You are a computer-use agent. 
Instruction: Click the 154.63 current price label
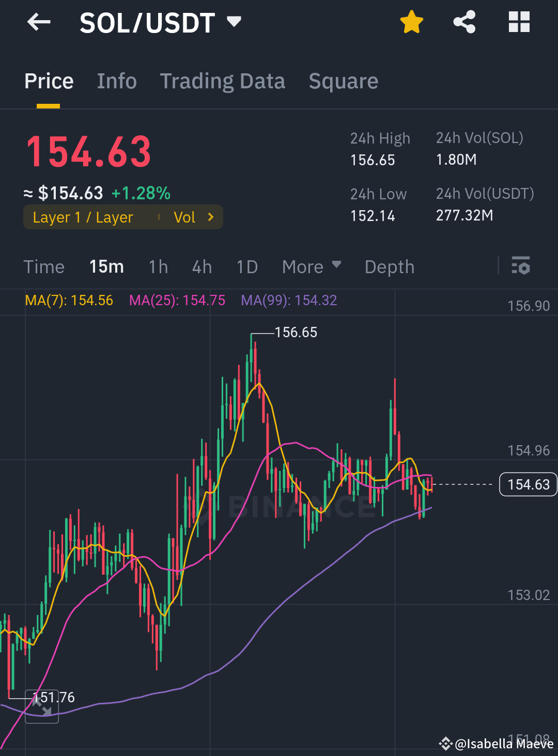pyautogui.click(x=528, y=484)
